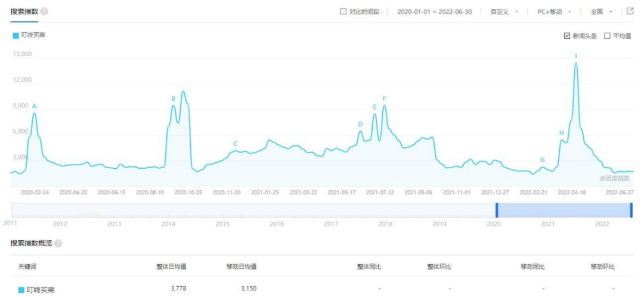Click the export share icon at top right
Image resolution: width=644 pixels, height=297 pixels.
[x=630, y=11]
